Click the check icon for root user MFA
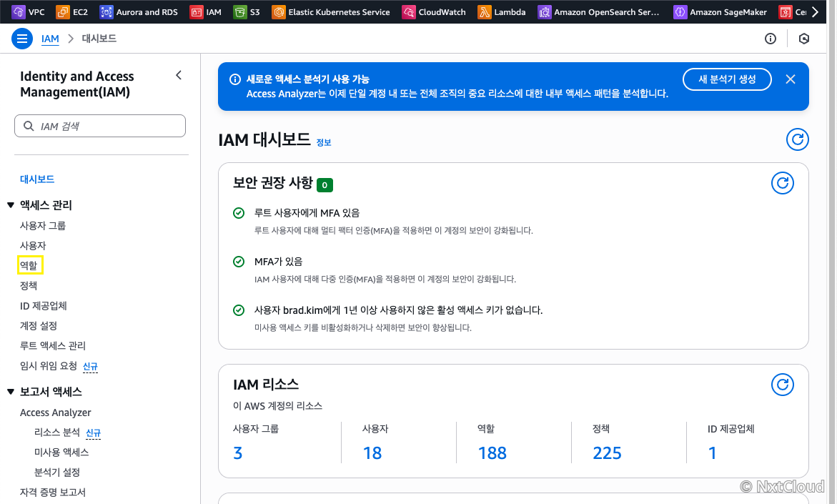Image resolution: width=837 pixels, height=504 pixels. tap(239, 213)
